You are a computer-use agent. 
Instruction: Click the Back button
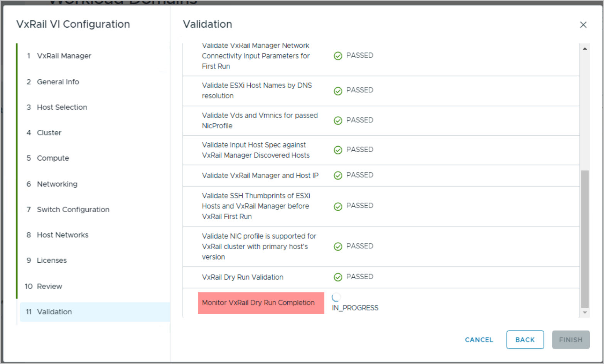(525, 340)
